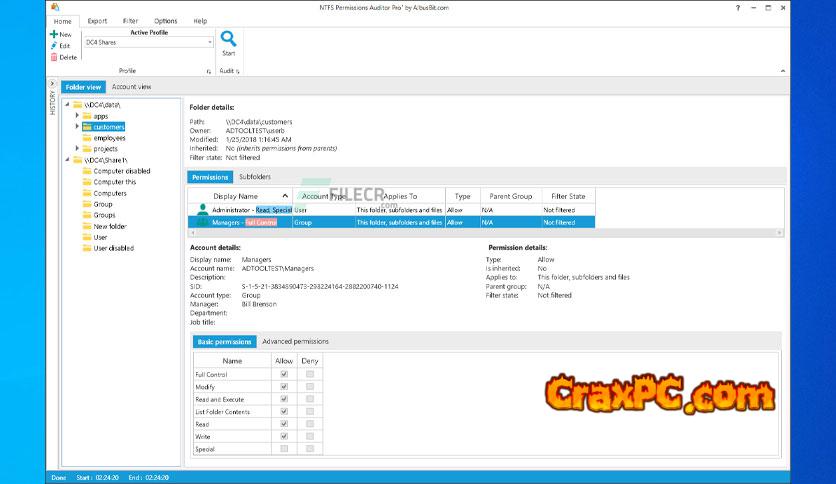Click the Delete profile trash icon
836x484 pixels.
tap(53, 57)
